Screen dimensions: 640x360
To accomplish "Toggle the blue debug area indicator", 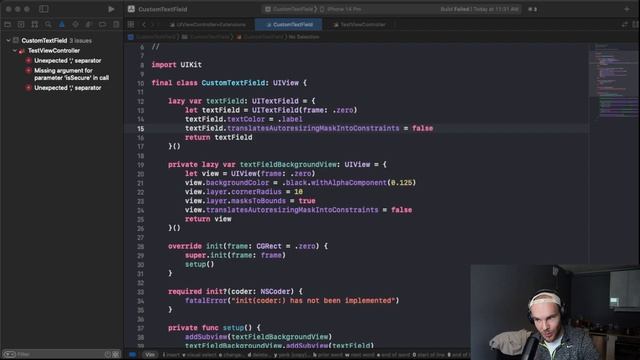I will coord(132,354).
